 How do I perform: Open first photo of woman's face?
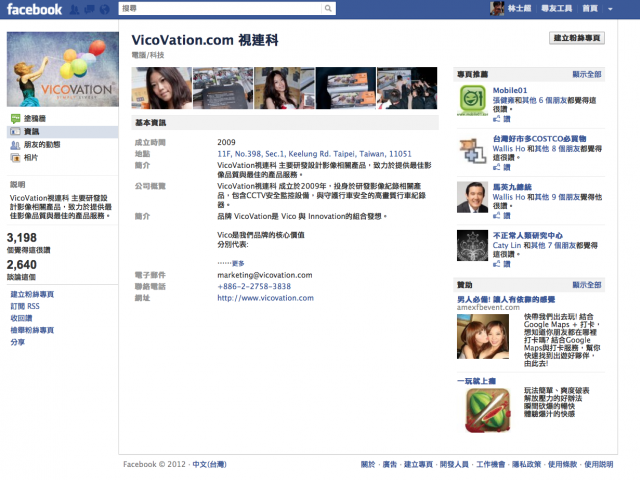click(162, 88)
